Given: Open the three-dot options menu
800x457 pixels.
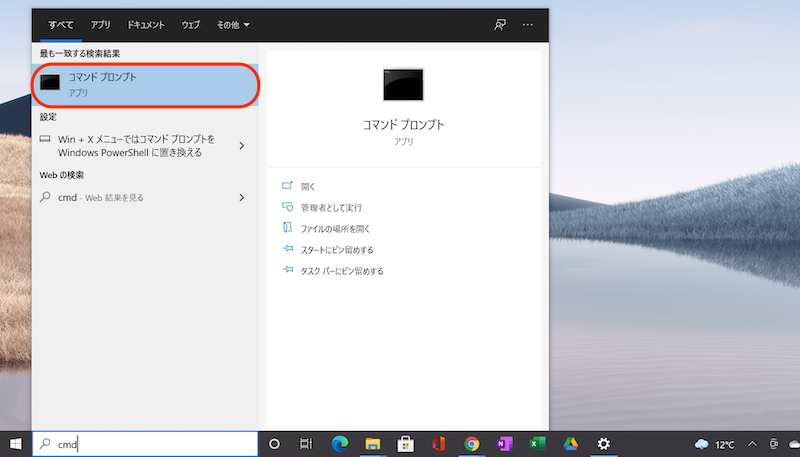Looking at the screenshot, I should coord(528,23).
